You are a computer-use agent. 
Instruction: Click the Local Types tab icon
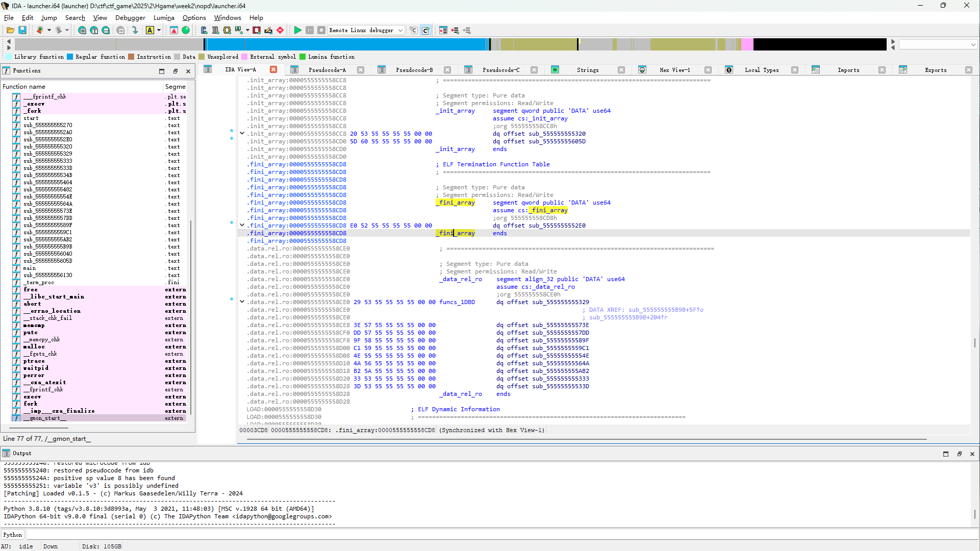coord(729,70)
